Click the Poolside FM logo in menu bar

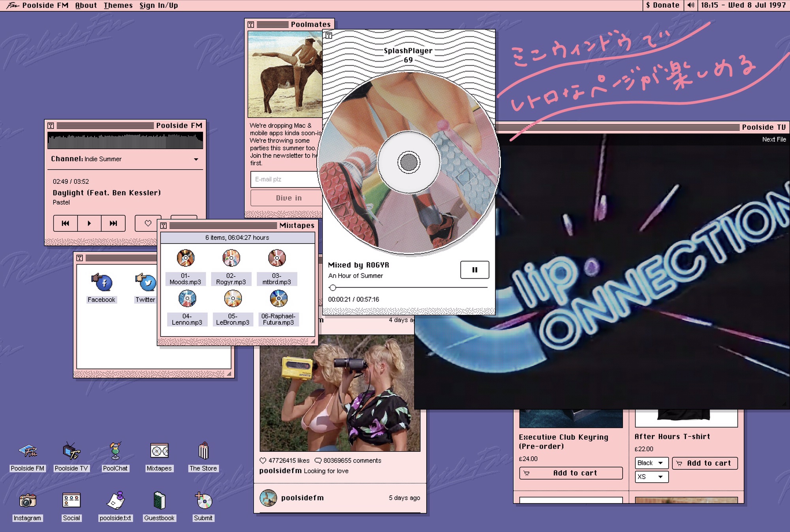(13, 5)
